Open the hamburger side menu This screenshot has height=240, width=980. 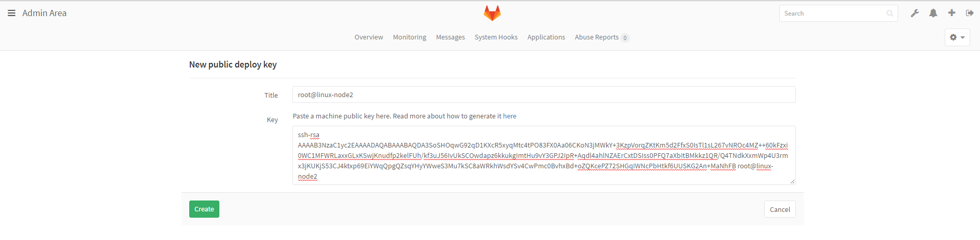click(x=11, y=13)
